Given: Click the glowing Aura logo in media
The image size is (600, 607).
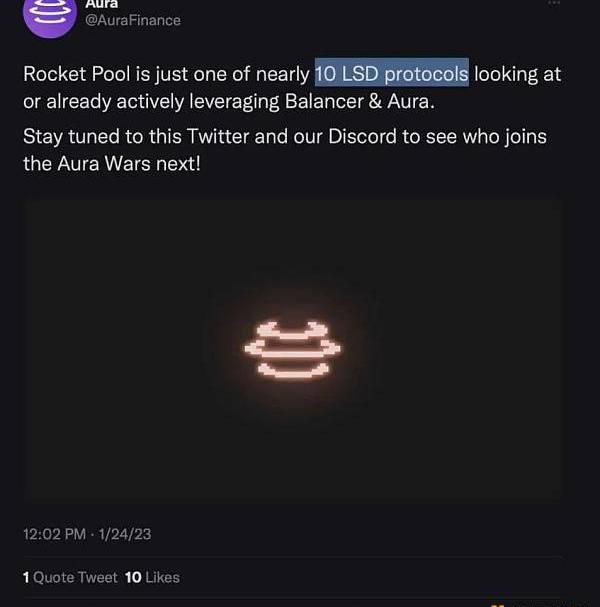Looking at the screenshot, I should click(293, 349).
